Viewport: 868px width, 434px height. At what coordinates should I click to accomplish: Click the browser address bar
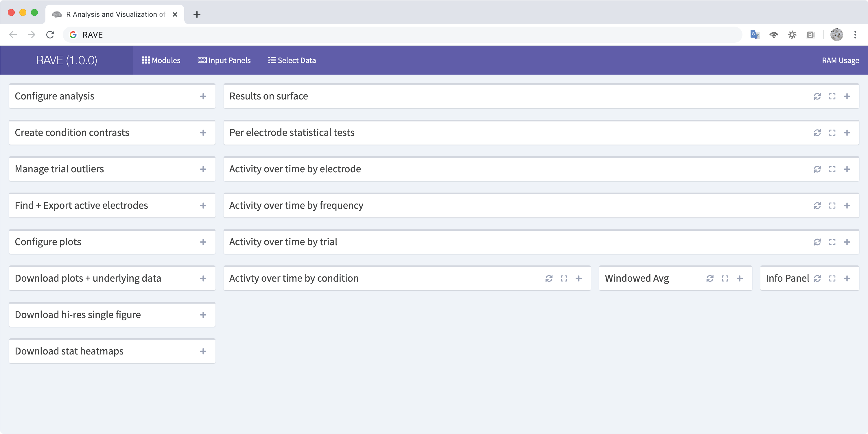[404, 35]
